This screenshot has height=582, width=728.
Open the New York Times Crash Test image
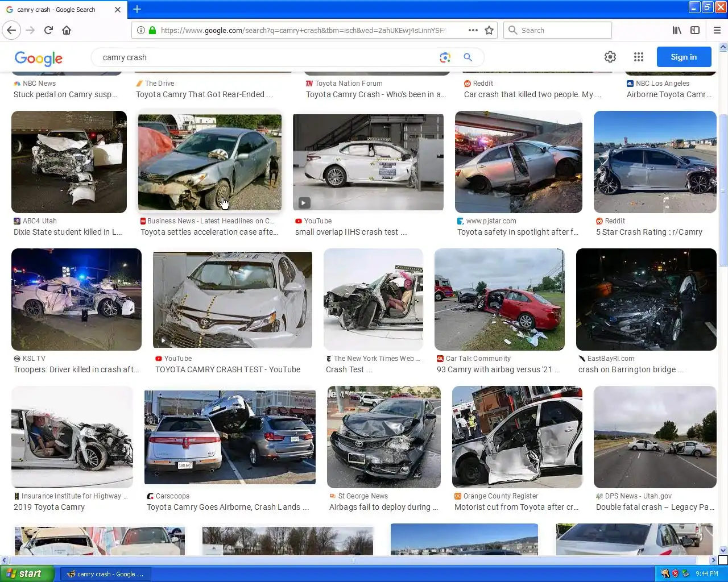coord(374,300)
